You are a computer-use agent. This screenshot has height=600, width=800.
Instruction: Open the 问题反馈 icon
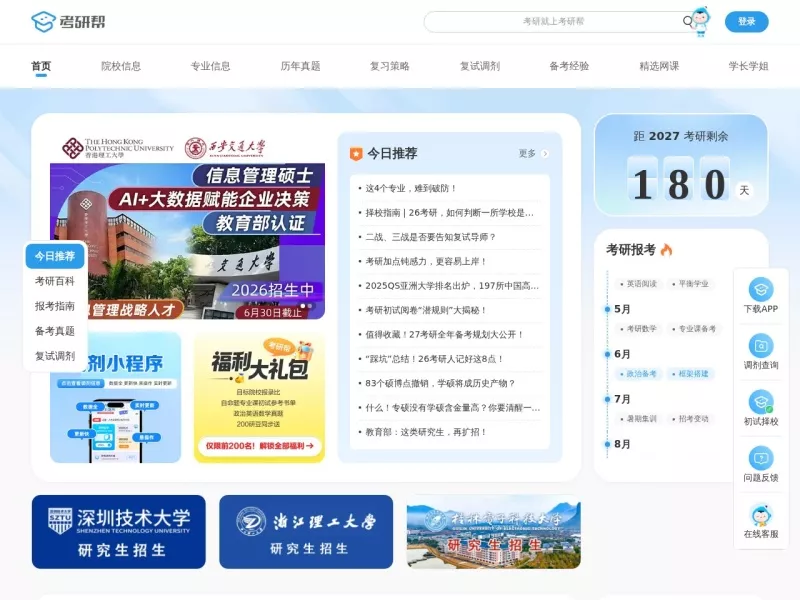pyautogui.click(x=761, y=458)
